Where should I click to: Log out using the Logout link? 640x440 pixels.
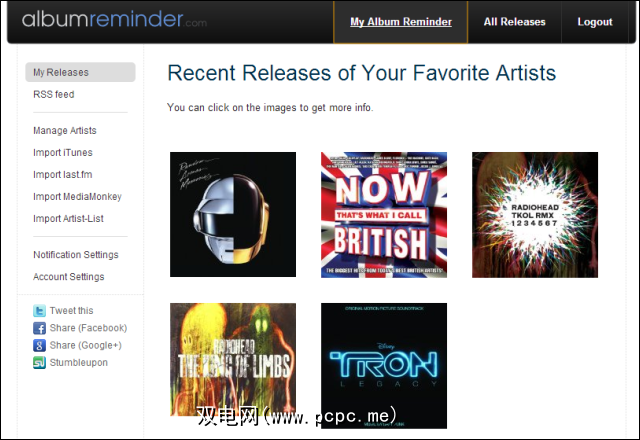coord(595,22)
